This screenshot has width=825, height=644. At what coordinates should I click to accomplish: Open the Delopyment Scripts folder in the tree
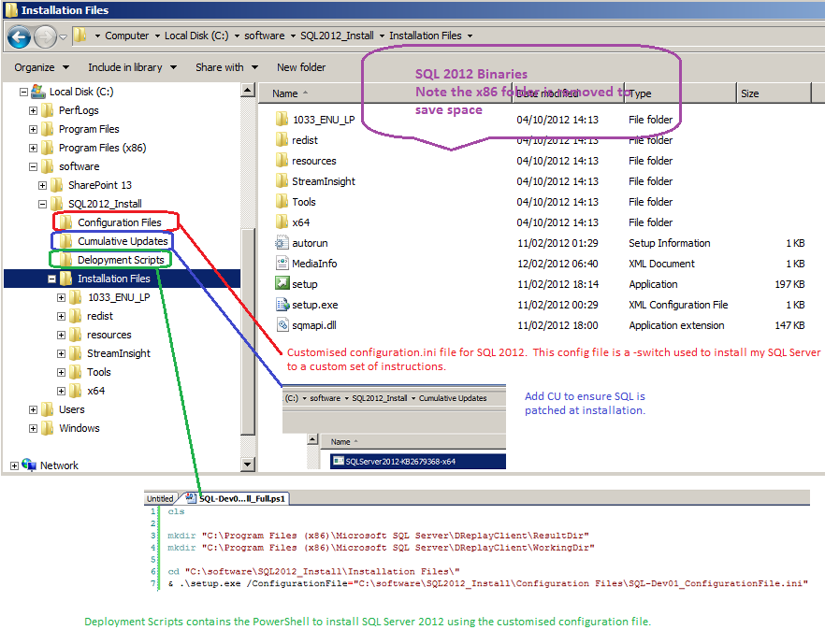(121, 260)
